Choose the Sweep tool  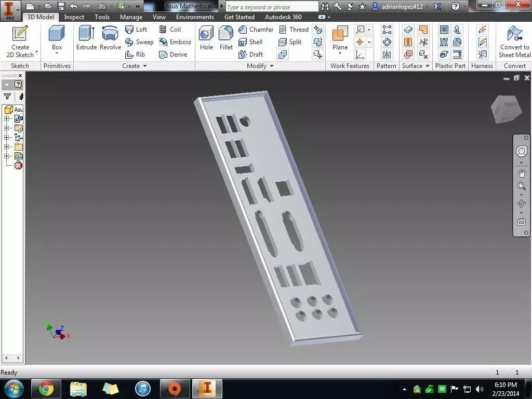[139, 42]
